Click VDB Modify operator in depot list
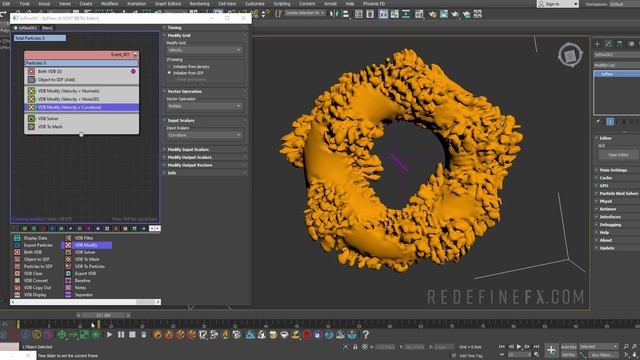Screen dimensions: 640x360 click(87, 245)
